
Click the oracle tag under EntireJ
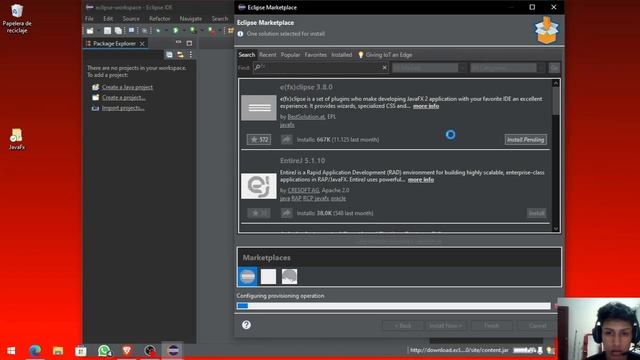pyautogui.click(x=338, y=198)
